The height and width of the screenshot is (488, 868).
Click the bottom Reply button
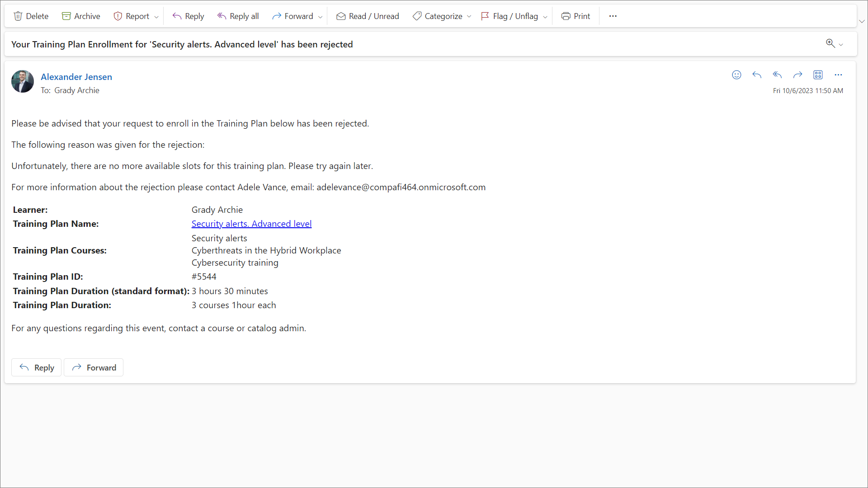[36, 367]
